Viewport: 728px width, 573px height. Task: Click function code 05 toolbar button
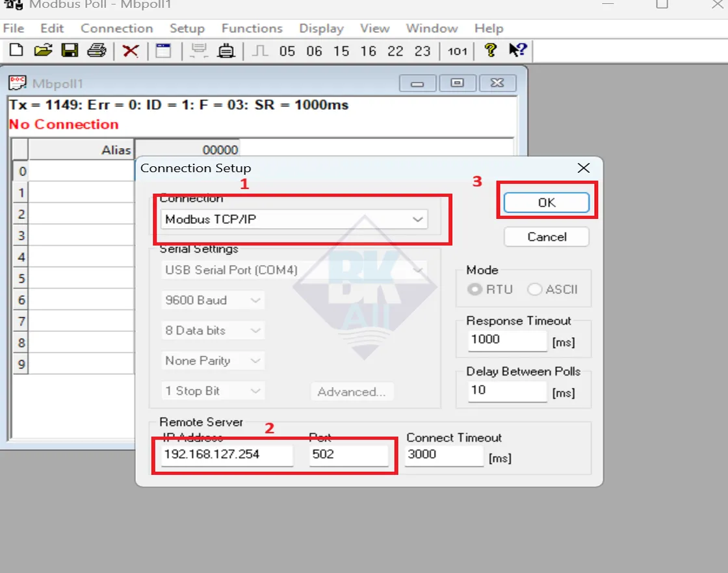[287, 51]
